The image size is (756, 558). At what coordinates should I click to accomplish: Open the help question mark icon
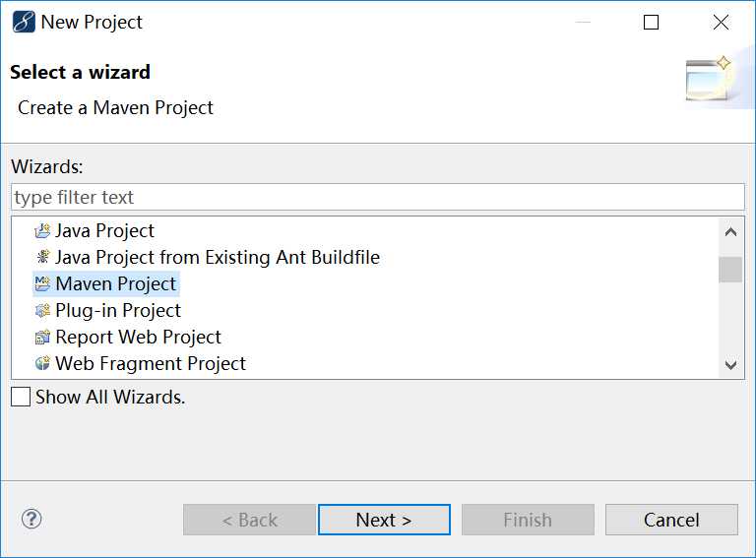(31, 519)
